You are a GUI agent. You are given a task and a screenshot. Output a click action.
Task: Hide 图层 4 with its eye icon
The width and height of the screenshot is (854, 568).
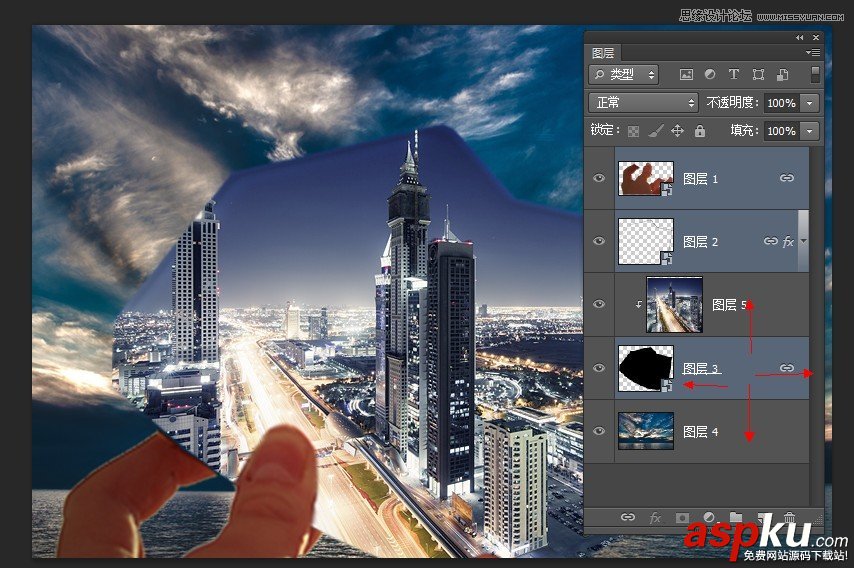click(599, 431)
